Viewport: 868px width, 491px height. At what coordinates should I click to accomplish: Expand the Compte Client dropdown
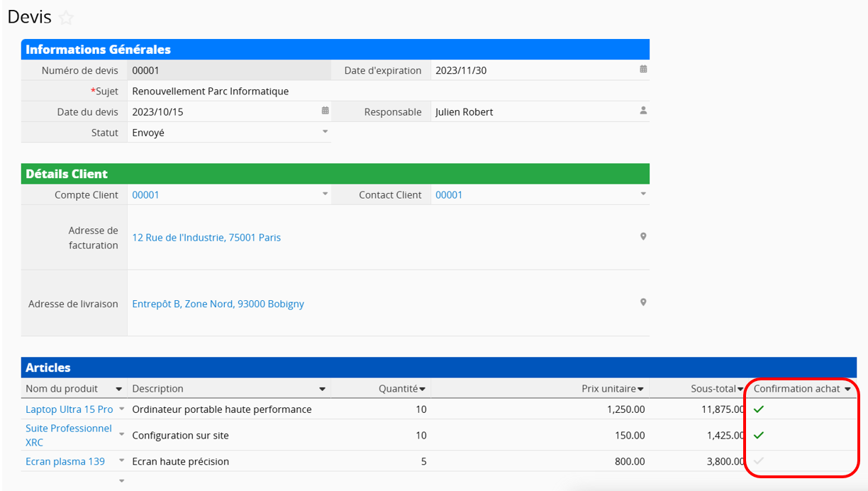pos(325,194)
